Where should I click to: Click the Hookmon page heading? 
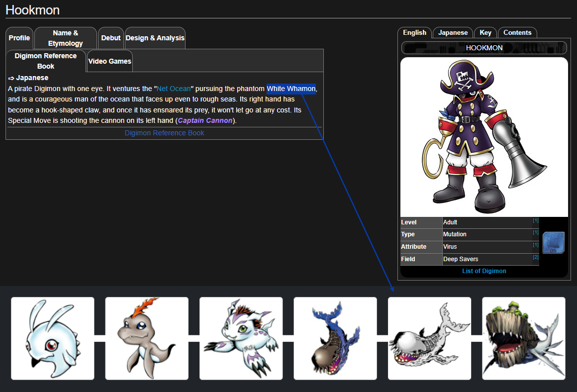coord(33,10)
